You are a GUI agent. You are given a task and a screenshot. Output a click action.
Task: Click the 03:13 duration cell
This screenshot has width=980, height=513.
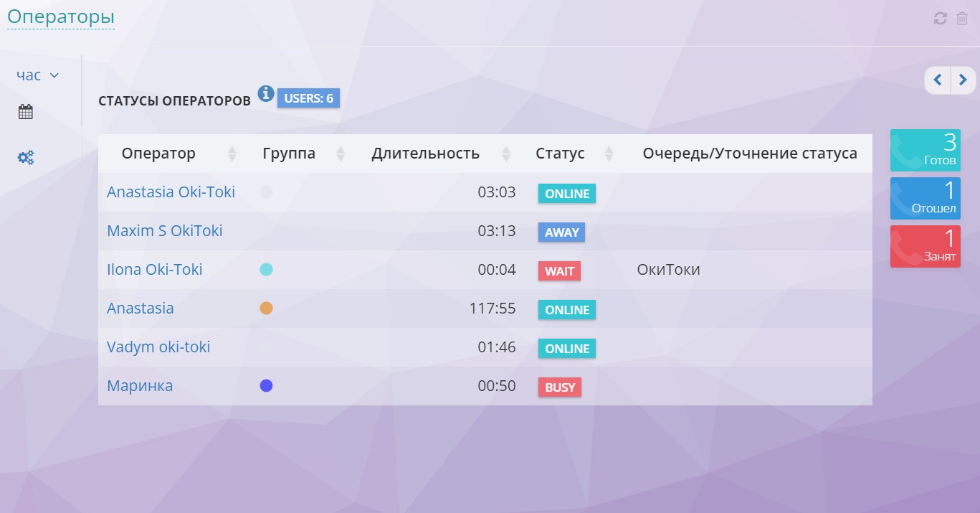pyautogui.click(x=497, y=231)
